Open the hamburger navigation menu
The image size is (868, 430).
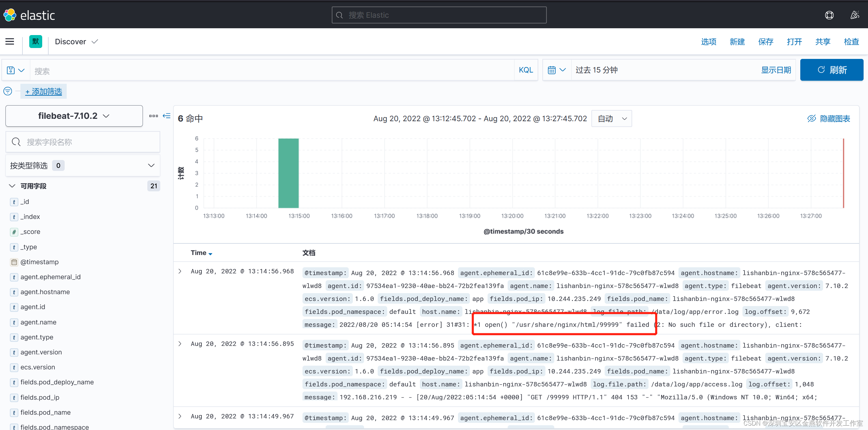tap(10, 42)
